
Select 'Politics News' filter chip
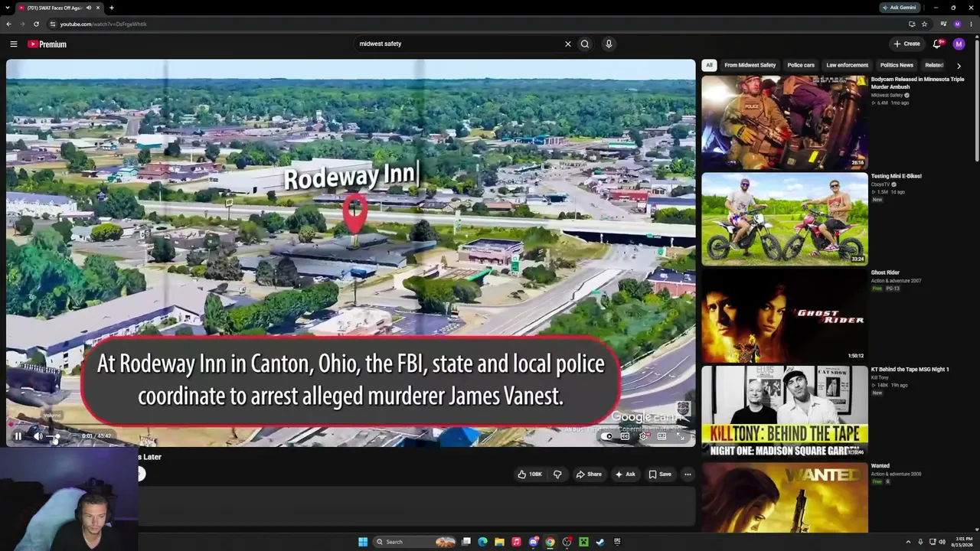coord(897,65)
